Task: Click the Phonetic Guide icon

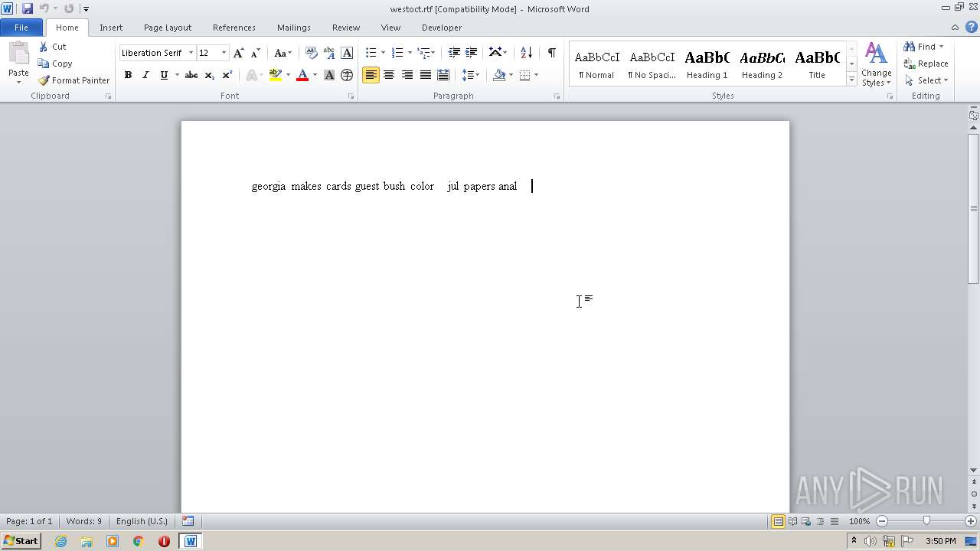Action: point(329,53)
